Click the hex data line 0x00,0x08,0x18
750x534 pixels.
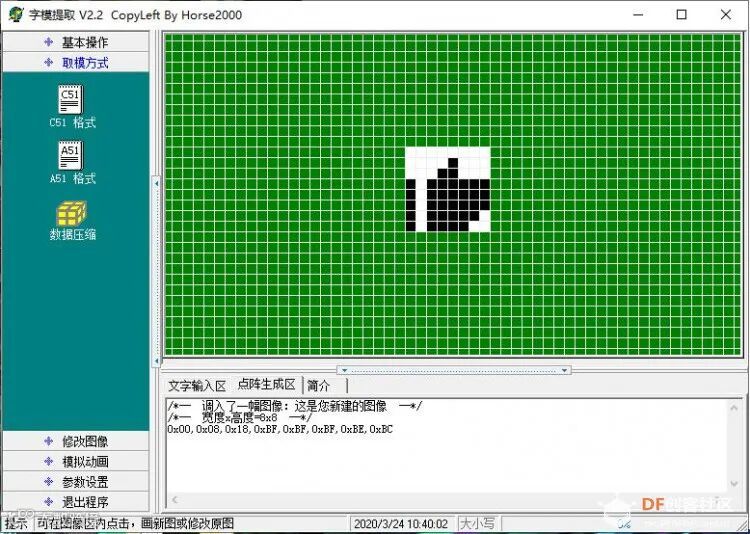click(x=280, y=429)
